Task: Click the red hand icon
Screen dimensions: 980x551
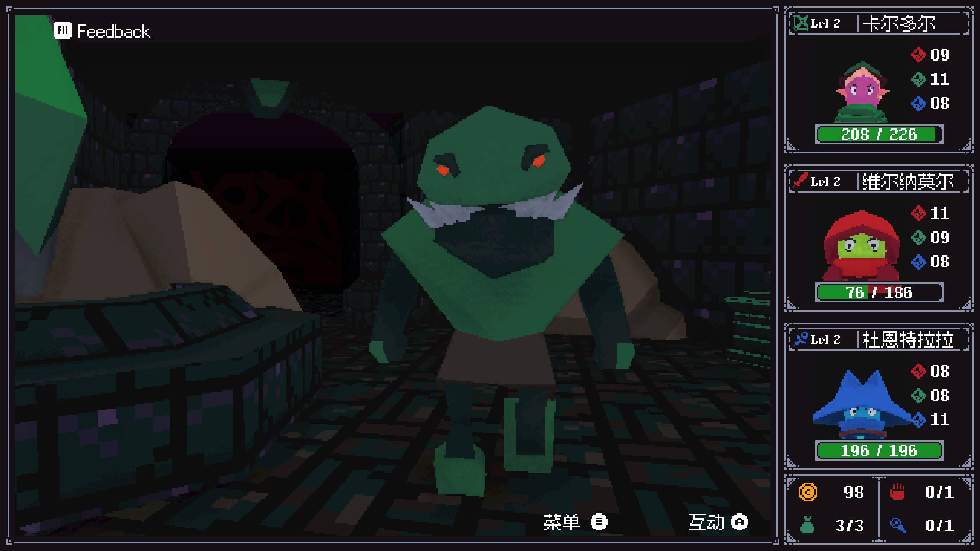Action: pos(897,492)
